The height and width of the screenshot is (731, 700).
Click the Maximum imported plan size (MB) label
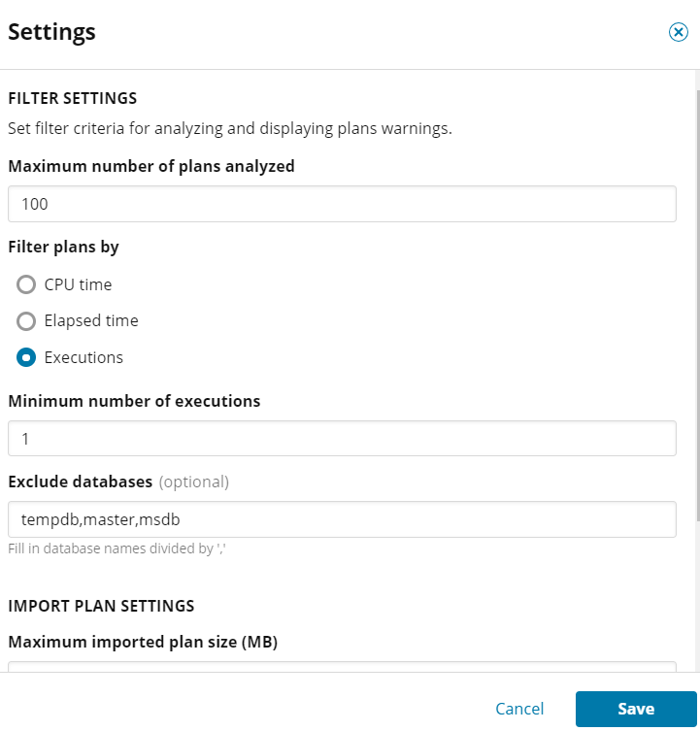143,642
